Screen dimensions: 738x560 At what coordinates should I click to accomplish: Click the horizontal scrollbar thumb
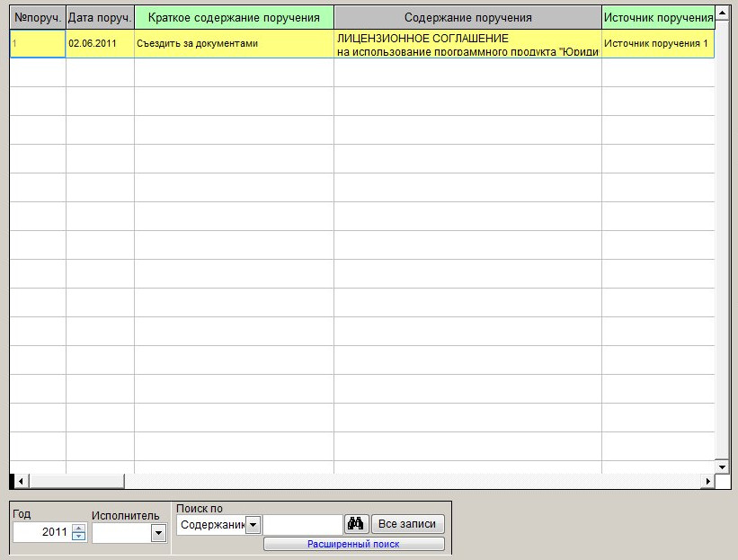pyautogui.click(x=76, y=482)
